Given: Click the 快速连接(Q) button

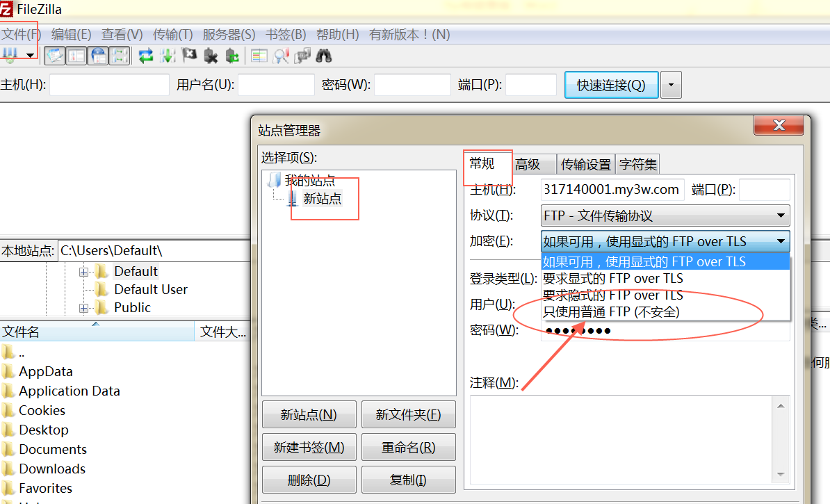Looking at the screenshot, I should click(x=612, y=85).
